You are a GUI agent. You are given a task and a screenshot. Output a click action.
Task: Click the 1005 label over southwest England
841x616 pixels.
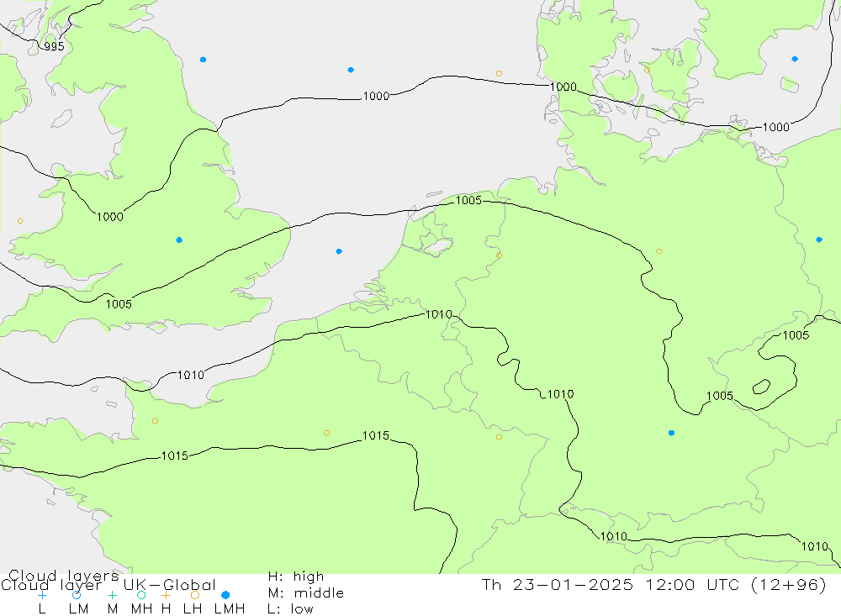119,304
